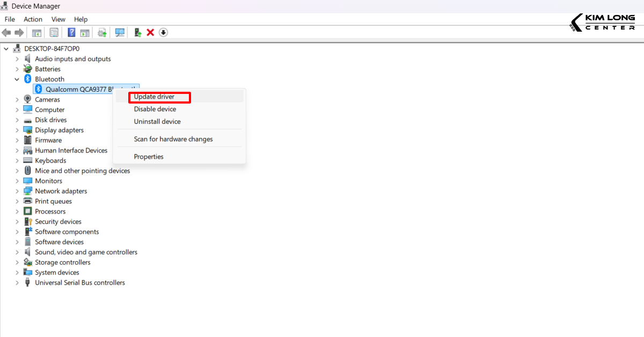
Task: Open Properties using the toolbar icon
Action: point(54,32)
